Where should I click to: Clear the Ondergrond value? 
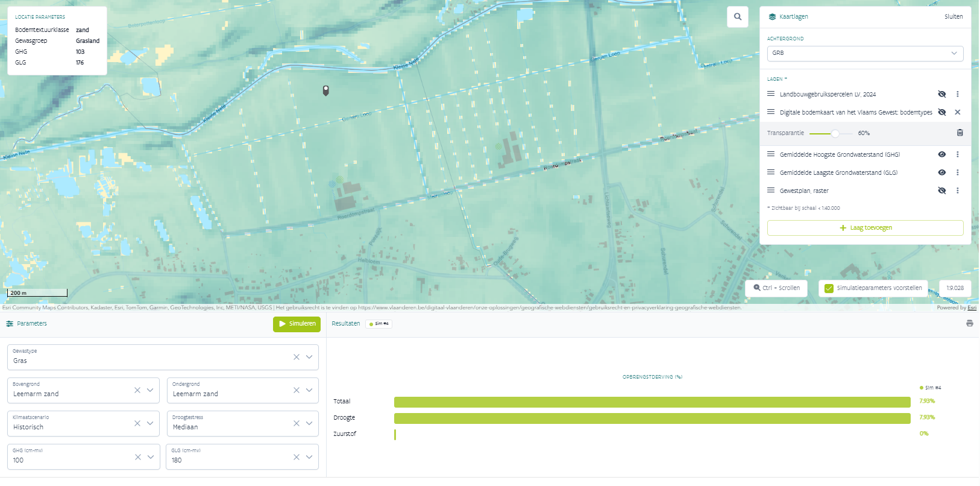click(x=297, y=390)
